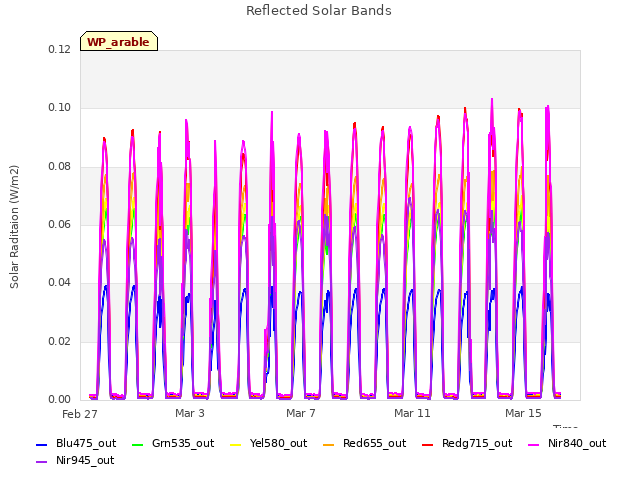Toggle the Nir945_out legend entry
Image resolution: width=640 pixels, height=480 pixels.
point(75,461)
